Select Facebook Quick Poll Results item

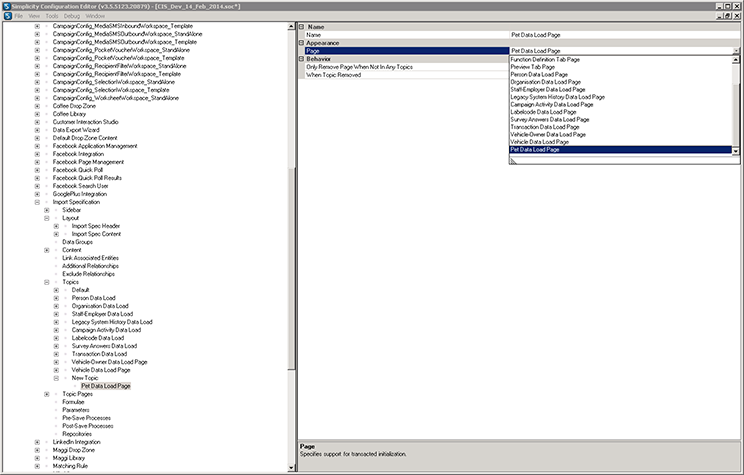pyautogui.click(x=87, y=178)
